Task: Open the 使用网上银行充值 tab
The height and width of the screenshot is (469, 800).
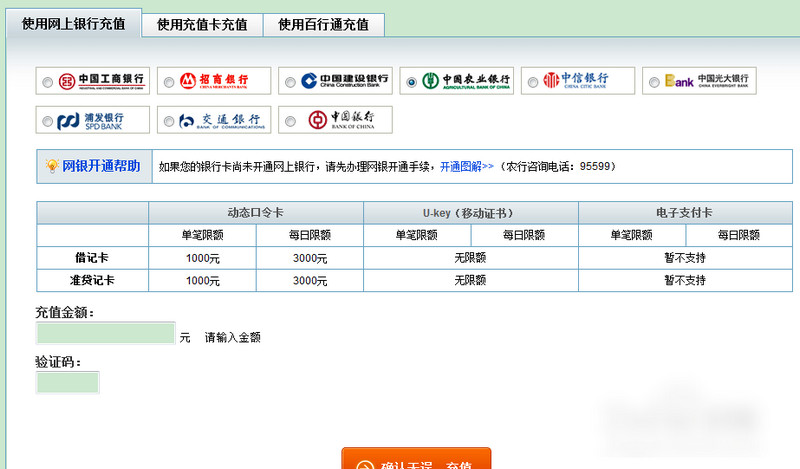Action: pos(74,24)
